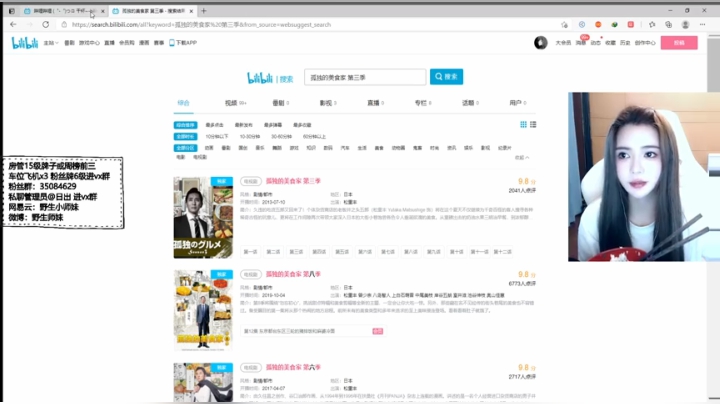Play episode 第六话 of 第三季
The width and height of the screenshot is (720, 404).
click(x=365, y=252)
